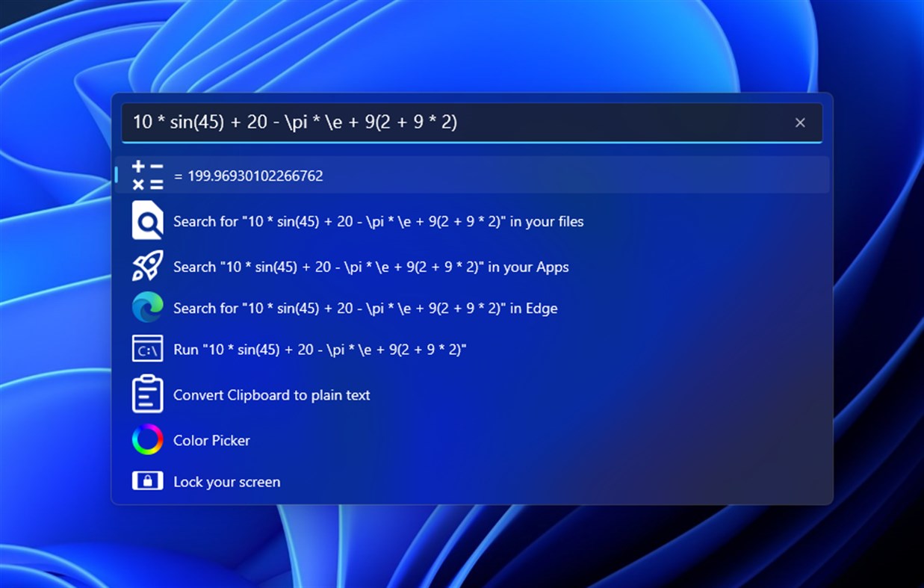The height and width of the screenshot is (588, 924).
Task: Click the command prompt Run icon
Action: pos(147,349)
